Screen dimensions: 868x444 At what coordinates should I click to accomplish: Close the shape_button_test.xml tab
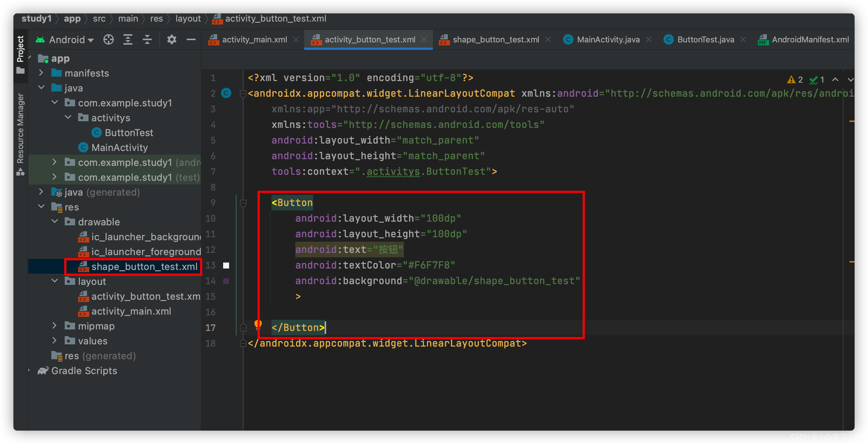click(x=548, y=39)
